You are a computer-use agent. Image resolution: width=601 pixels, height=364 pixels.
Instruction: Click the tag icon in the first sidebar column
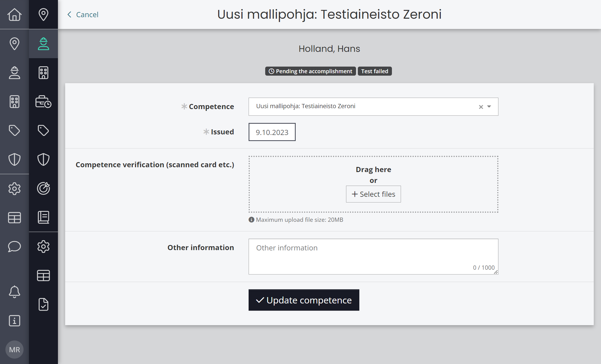tap(14, 130)
